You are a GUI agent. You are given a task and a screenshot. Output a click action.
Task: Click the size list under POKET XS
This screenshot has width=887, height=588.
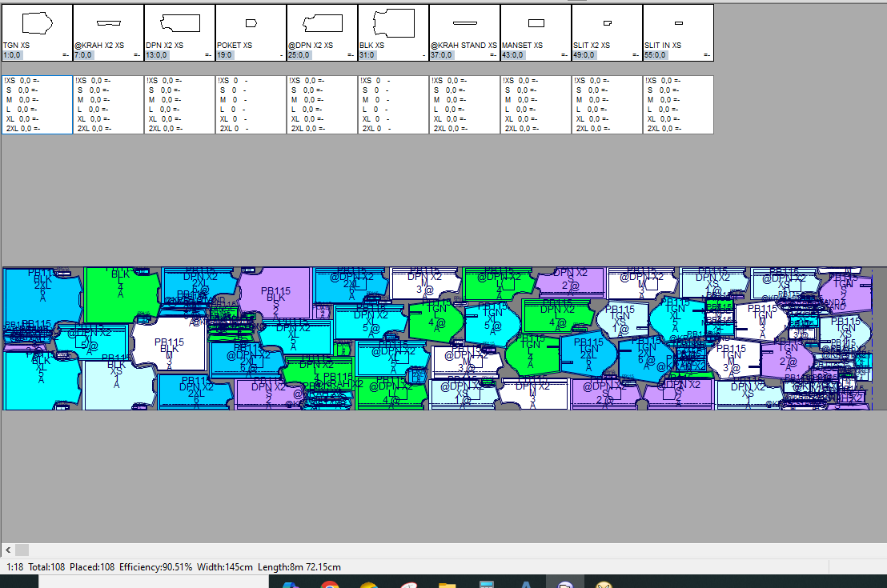(251, 104)
